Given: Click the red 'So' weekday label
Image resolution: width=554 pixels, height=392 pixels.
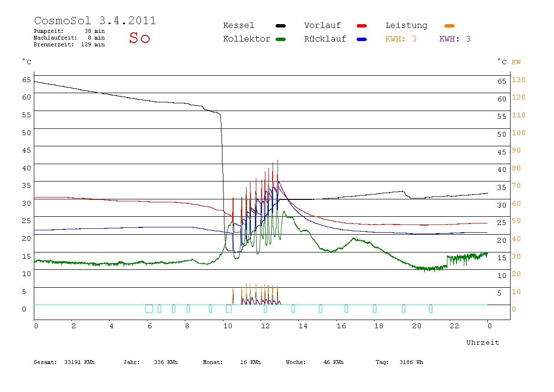Looking at the screenshot, I should coord(139,38).
